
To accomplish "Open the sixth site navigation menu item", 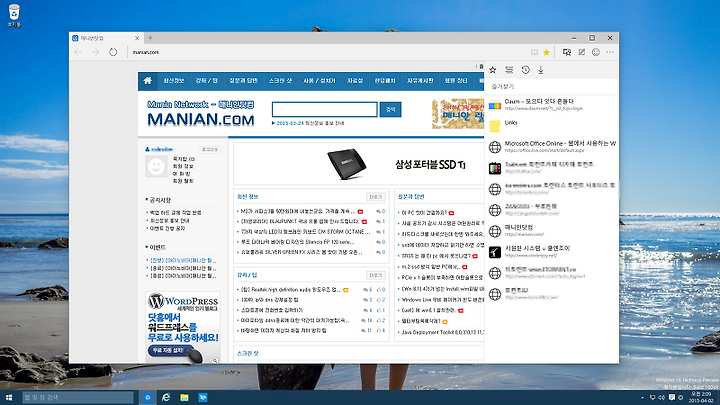I will [354, 81].
